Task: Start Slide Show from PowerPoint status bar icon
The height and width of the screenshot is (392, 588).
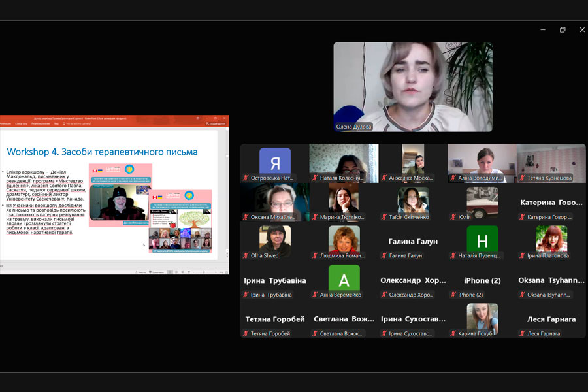Action: pyautogui.click(x=189, y=272)
